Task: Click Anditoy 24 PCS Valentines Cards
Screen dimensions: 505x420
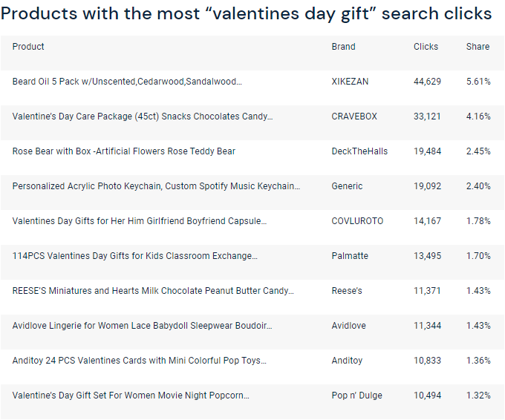Action: tap(140, 361)
